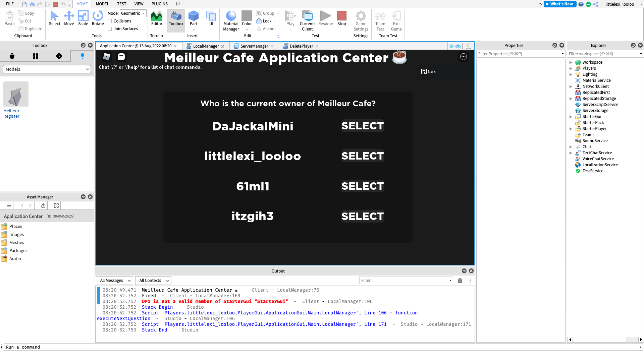Image resolution: width=644 pixels, height=362 pixels.
Task: Open Game Settings
Action: pyautogui.click(x=361, y=21)
